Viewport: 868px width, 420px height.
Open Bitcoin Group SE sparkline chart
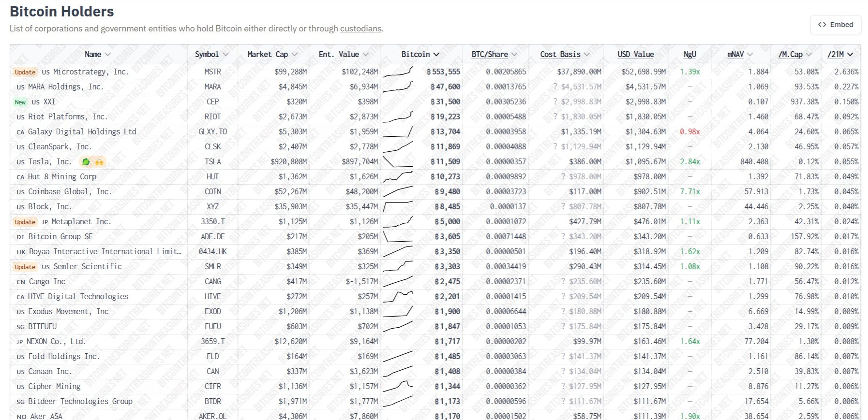398,236
